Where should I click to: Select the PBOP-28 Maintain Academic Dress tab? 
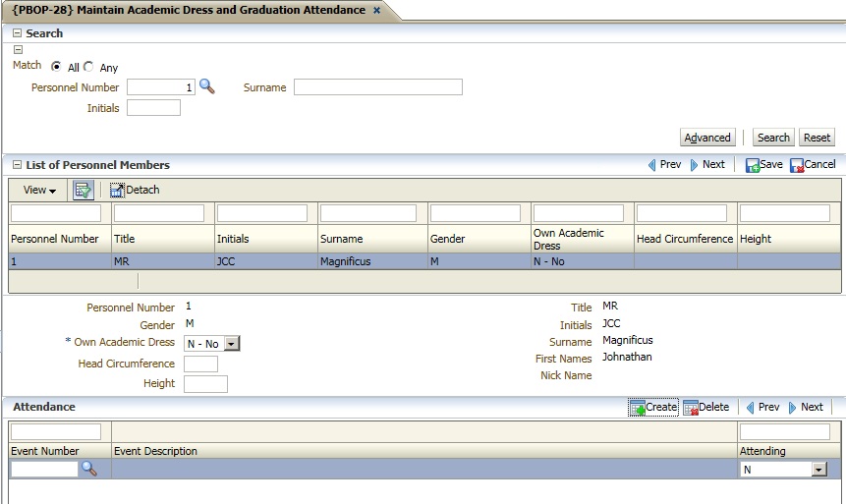click(x=189, y=10)
